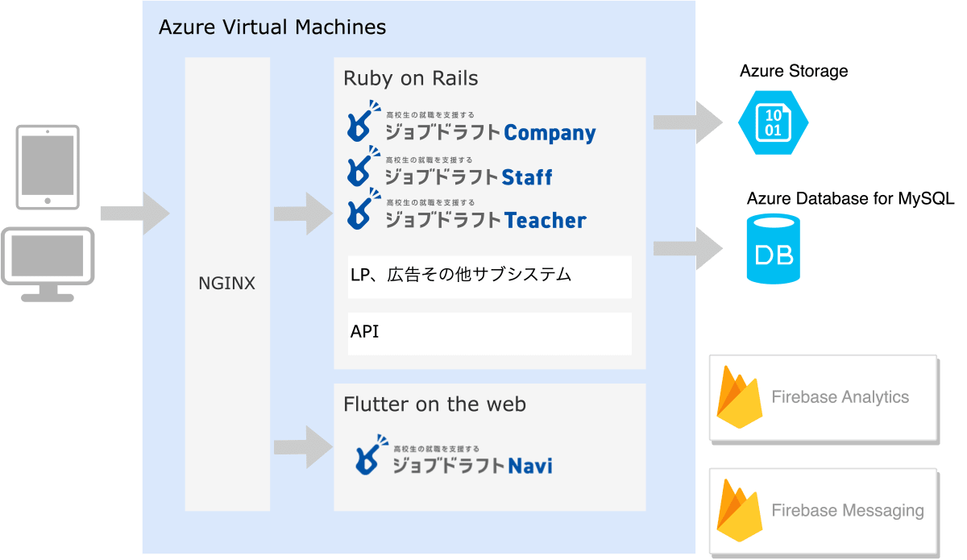Click the Job Draft Company logo
967x560 pixels.
point(471,122)
